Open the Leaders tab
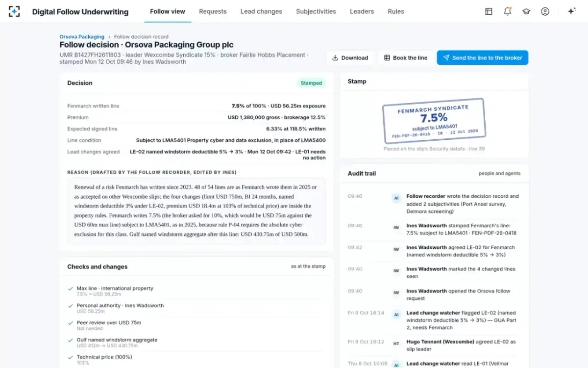The image size is (588, 368). coord(362,11)
